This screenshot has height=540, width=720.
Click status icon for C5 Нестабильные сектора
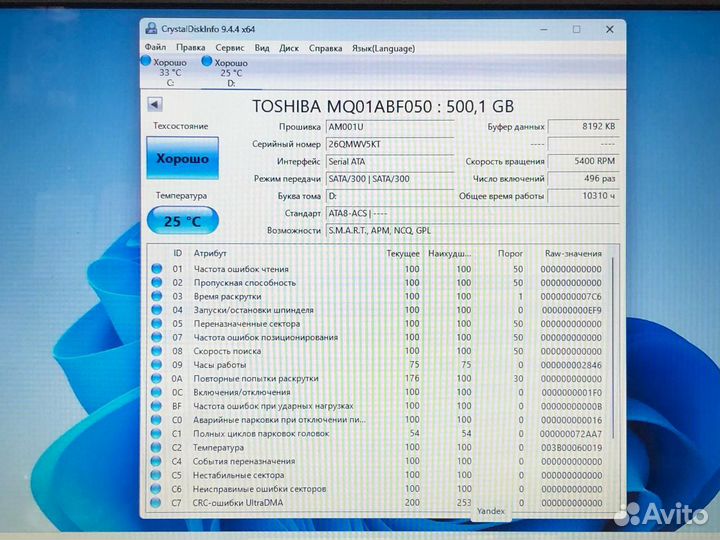click(x=156, y=475)
